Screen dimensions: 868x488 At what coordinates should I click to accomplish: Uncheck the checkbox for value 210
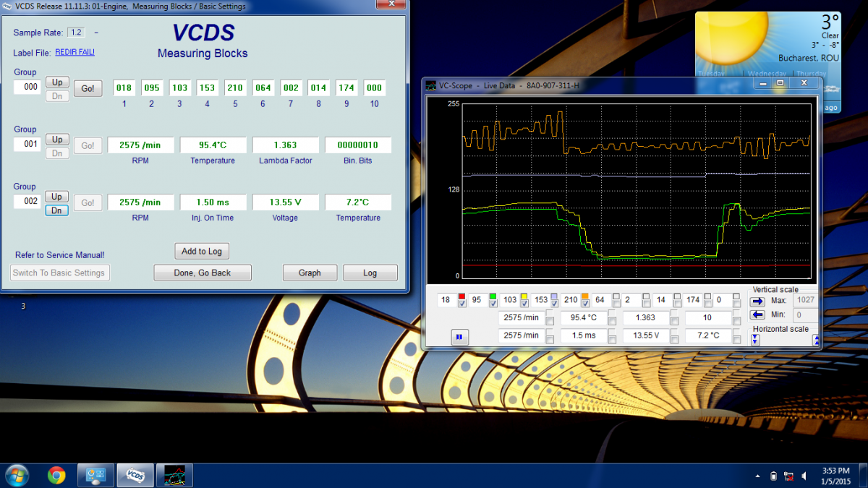tap(584, 304)
